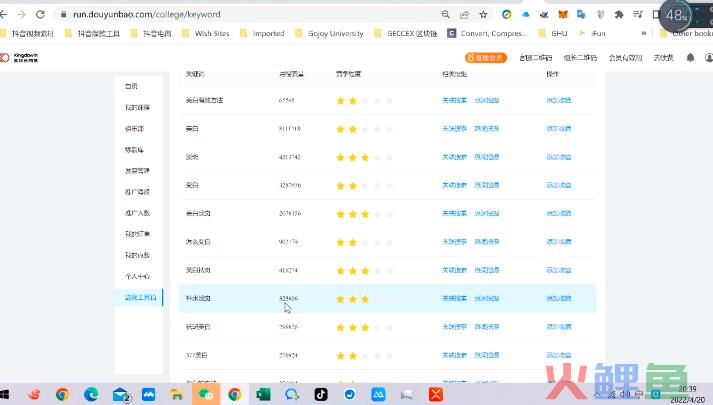Open the GHU bookmark folder
713x405 pixels.
point(553,33)
